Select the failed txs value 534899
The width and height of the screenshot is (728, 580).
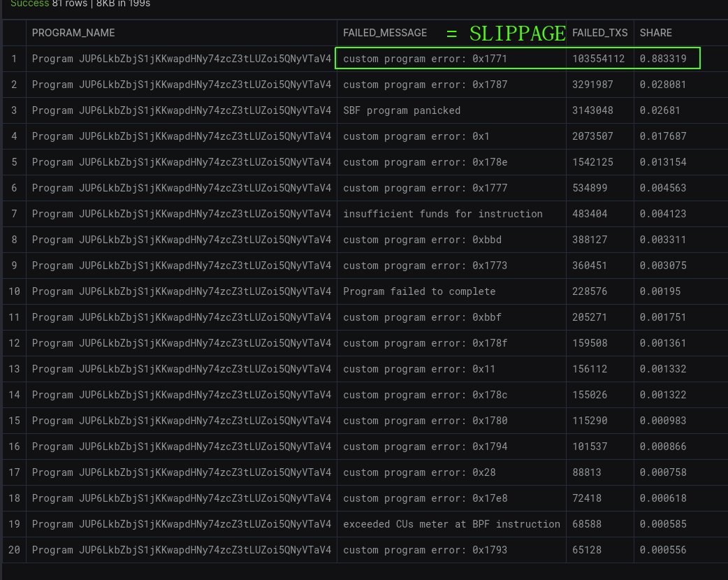[x=590, y=188]
